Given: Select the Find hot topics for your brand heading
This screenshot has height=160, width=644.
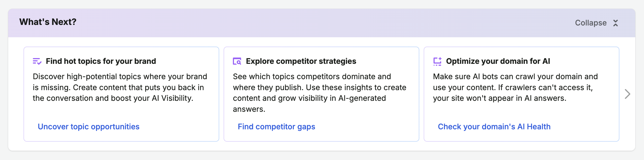Looking at the screenshot, I should 101,61.
